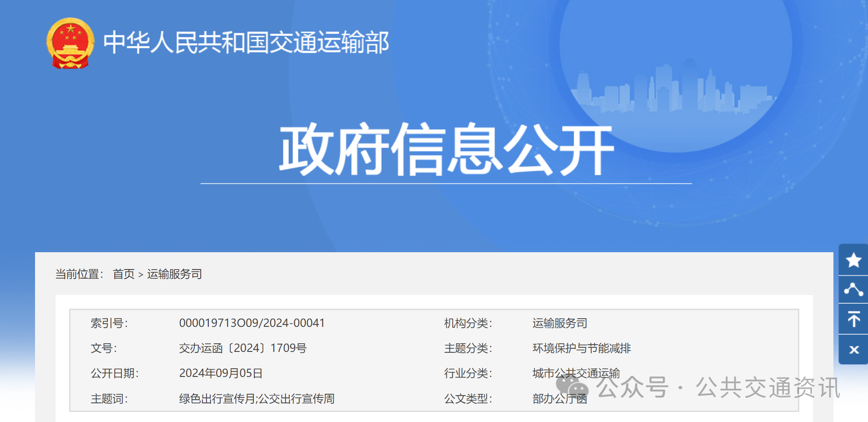Click the national emblem logo
Viewport: 868px width, 422px height.
[x=71, y=43]
